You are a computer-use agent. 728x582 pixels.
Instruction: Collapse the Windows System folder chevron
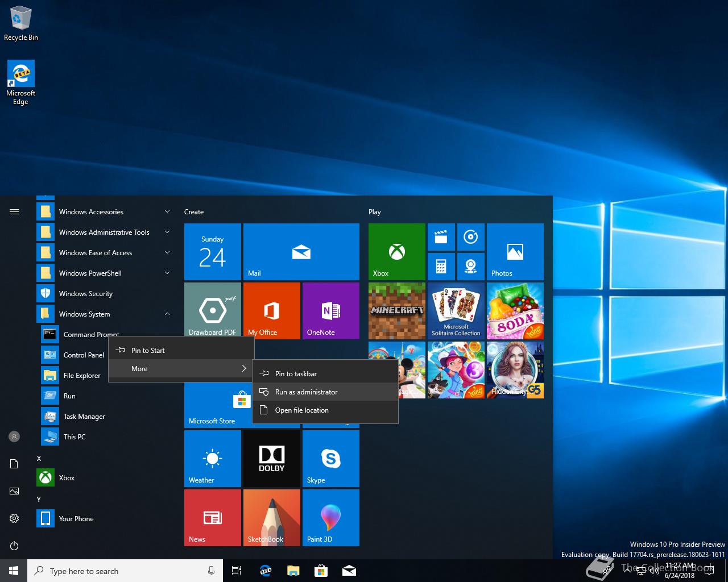coord(167,314)
